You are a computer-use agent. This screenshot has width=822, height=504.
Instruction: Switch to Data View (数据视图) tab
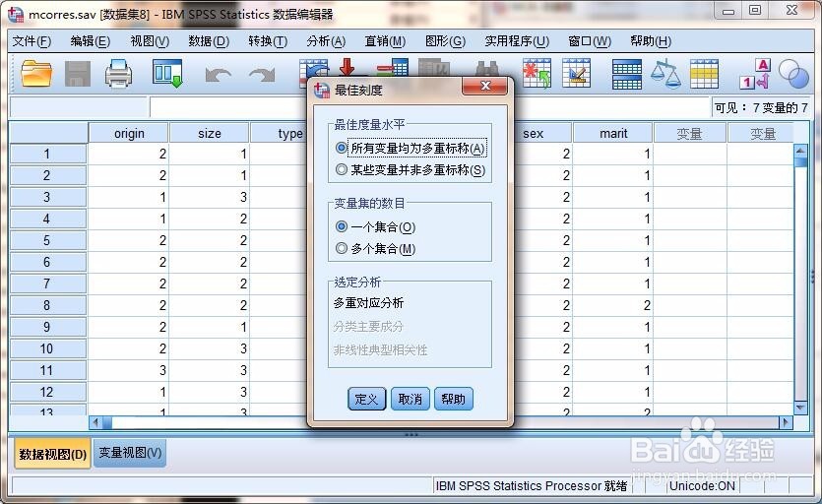tap(52, 454)
